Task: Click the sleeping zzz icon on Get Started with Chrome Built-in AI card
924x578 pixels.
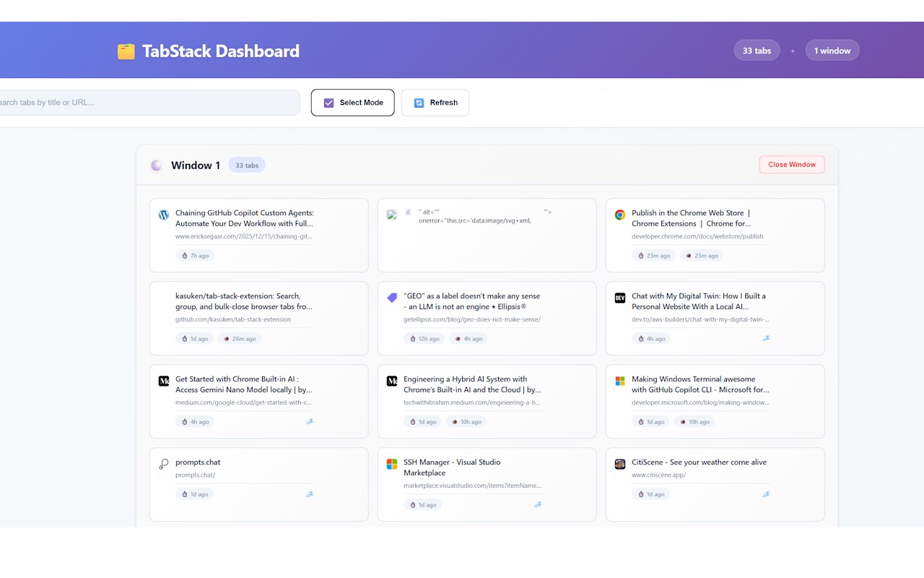Action: click(x=310, y=421)
